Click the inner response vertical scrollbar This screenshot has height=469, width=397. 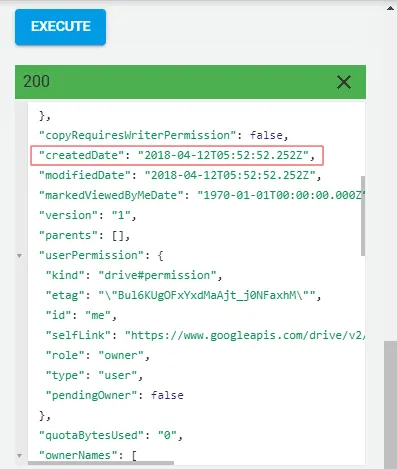[363, 216]
